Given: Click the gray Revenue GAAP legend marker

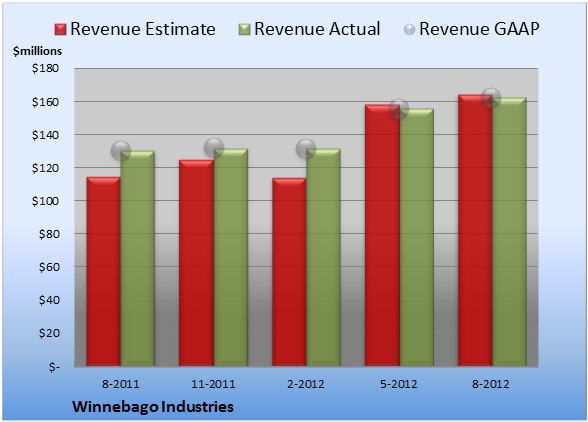Looking at the screenshot, I should pos(409,30).
